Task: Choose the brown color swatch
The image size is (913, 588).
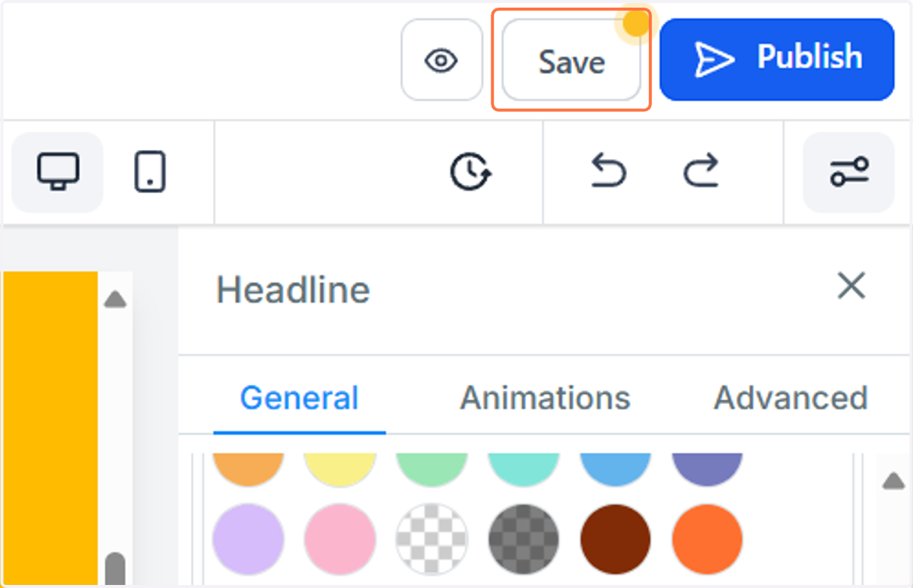Action: coord(616,539)
